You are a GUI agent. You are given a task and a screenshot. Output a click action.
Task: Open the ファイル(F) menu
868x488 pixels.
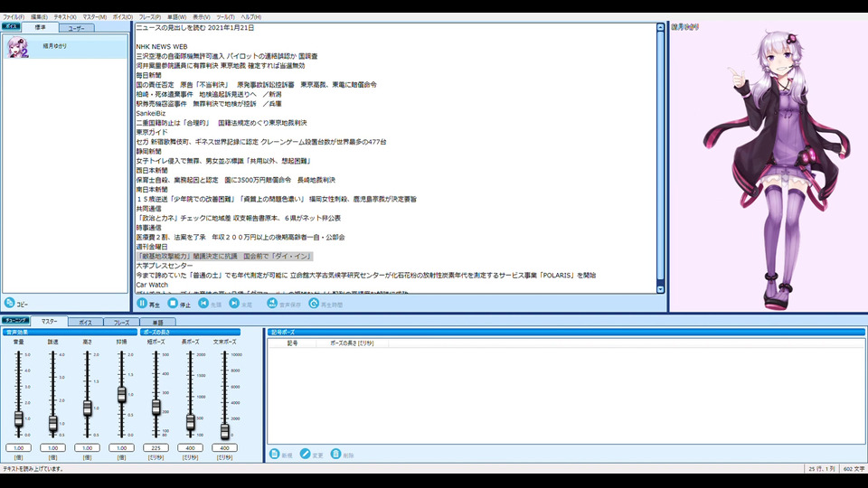pos(14,17)
